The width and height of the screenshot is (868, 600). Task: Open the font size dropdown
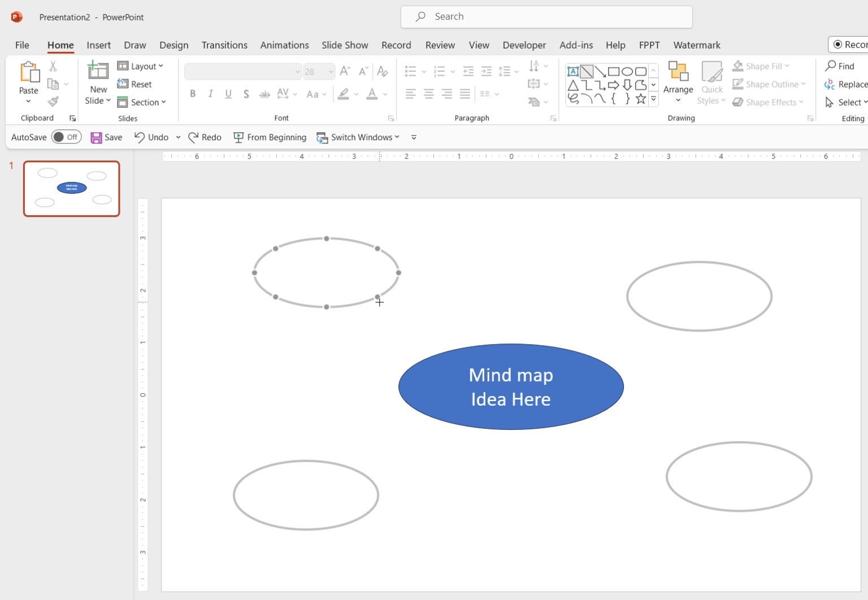331,71
